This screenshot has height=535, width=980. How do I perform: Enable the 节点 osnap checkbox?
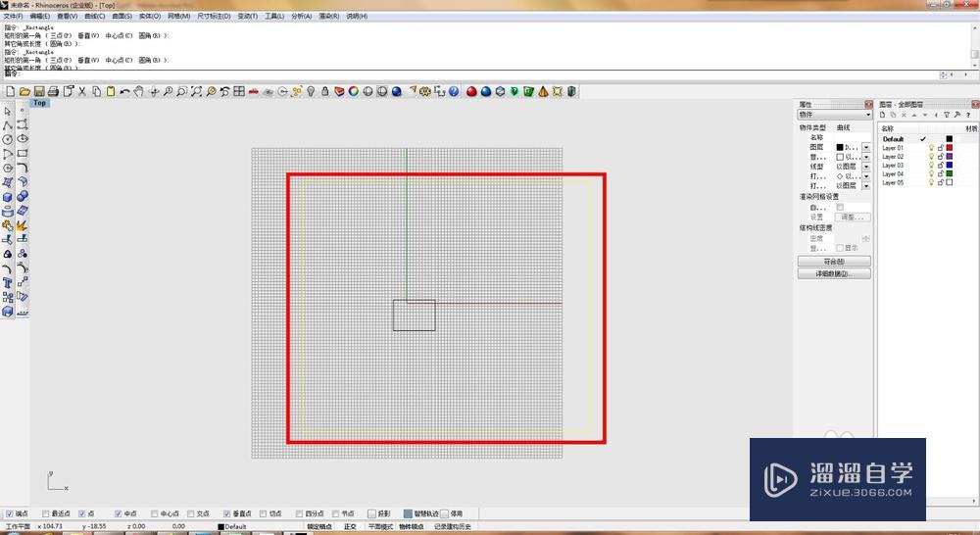click(335, 513)
